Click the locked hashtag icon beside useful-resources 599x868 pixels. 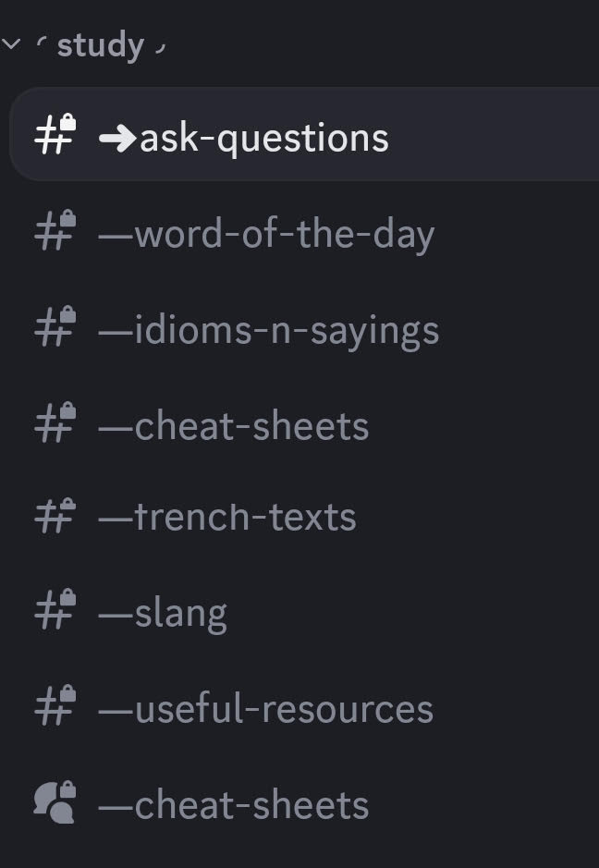point(55,709)
